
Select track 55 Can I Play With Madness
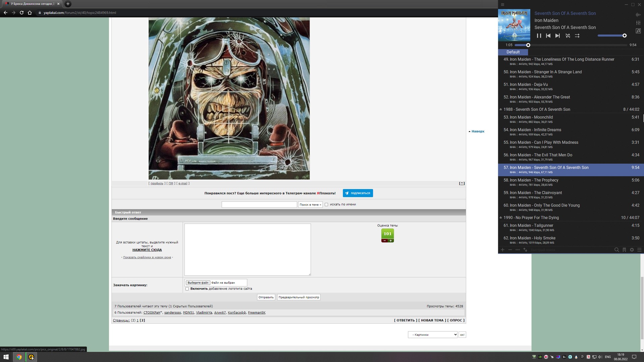click(x=570, y=144)
